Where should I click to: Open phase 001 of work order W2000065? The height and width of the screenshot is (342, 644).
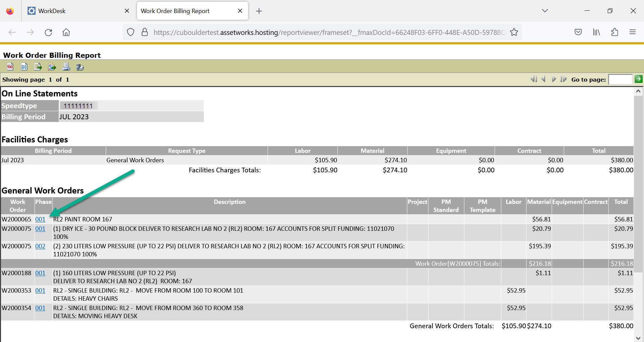[x=40, y=219]
